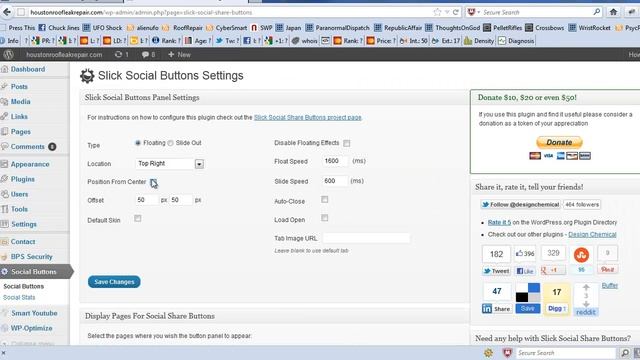Viewport: 640px width, 360px height.
Task: Click the shield icon in the bottom bar
Action: (507, 353)
